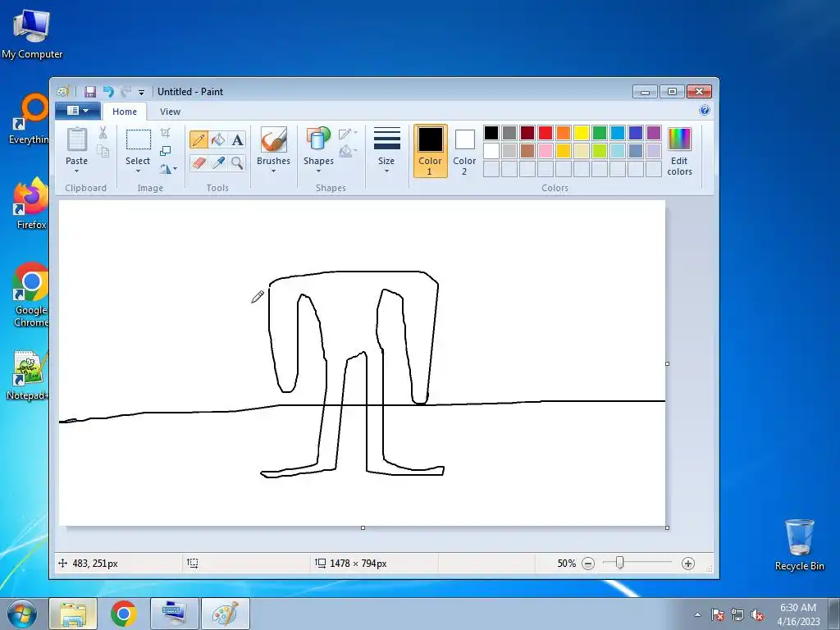The image size is (840, 630).
Task: Open Recycle Bin desktop icon
Action: point(799,545)
